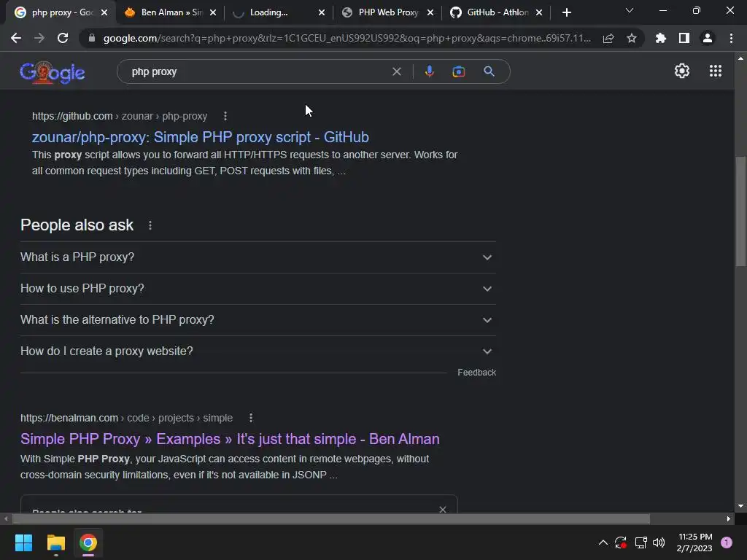Click the browser forward arrow

pos(39,38)
